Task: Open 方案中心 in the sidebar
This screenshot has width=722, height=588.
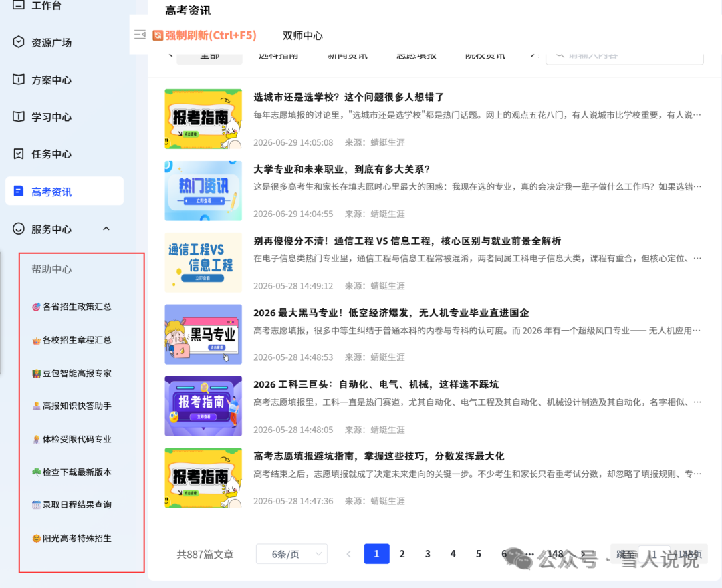Action: (51, 80)
